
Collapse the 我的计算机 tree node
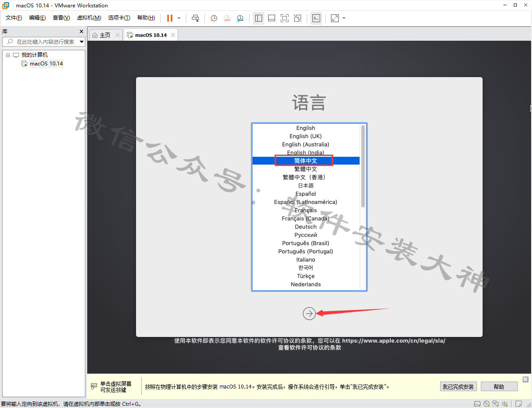tap(8, 55)
